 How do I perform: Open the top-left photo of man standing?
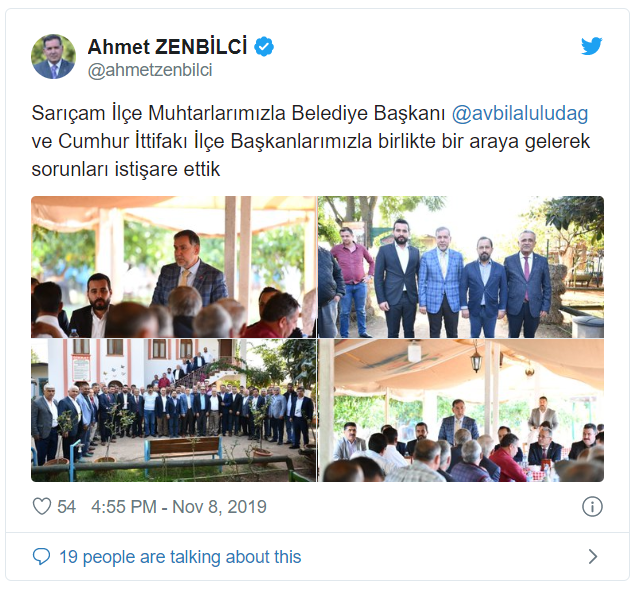tap(173, 267)
